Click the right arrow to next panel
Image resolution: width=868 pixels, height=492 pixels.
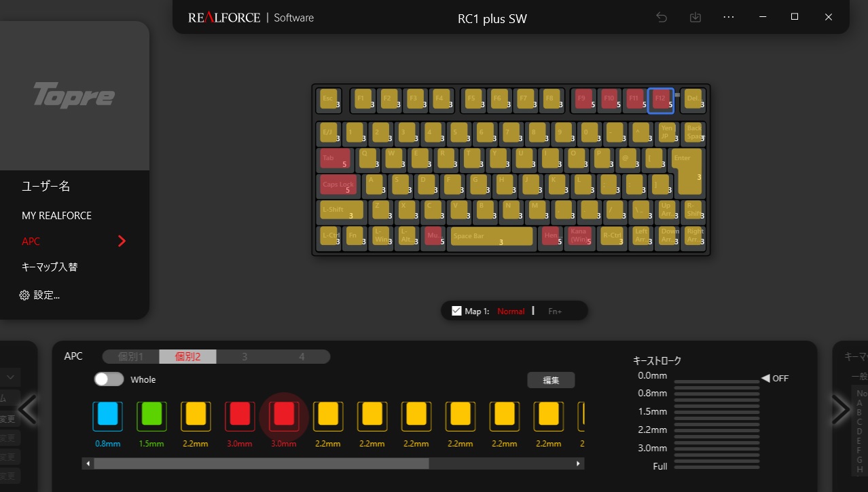point(840,409)
